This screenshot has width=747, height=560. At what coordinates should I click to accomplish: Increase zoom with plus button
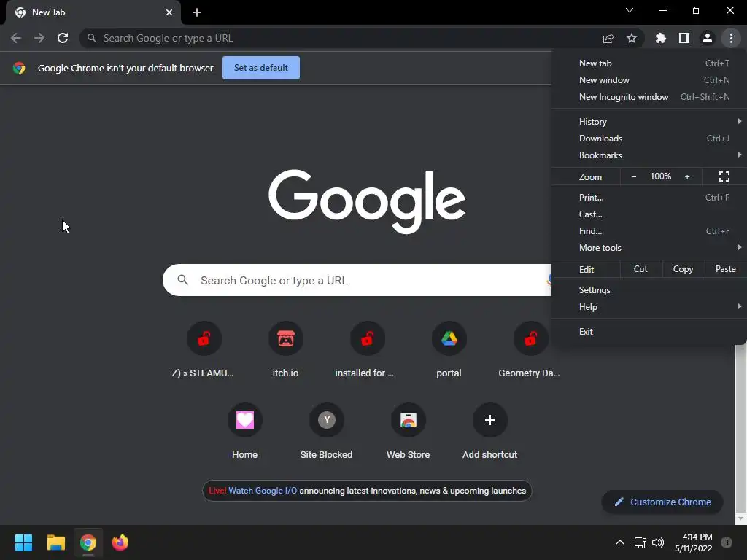point(687,176)
